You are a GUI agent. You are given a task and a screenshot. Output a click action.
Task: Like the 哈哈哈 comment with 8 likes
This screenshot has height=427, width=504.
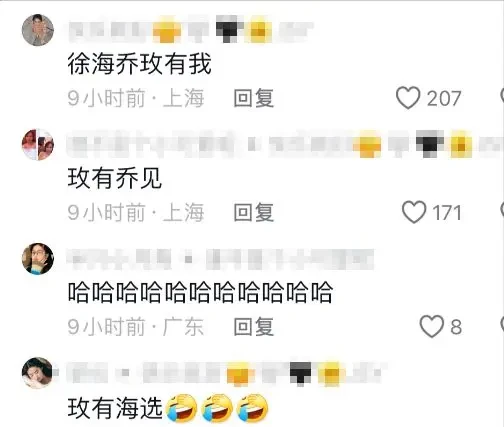coord(432,326)
